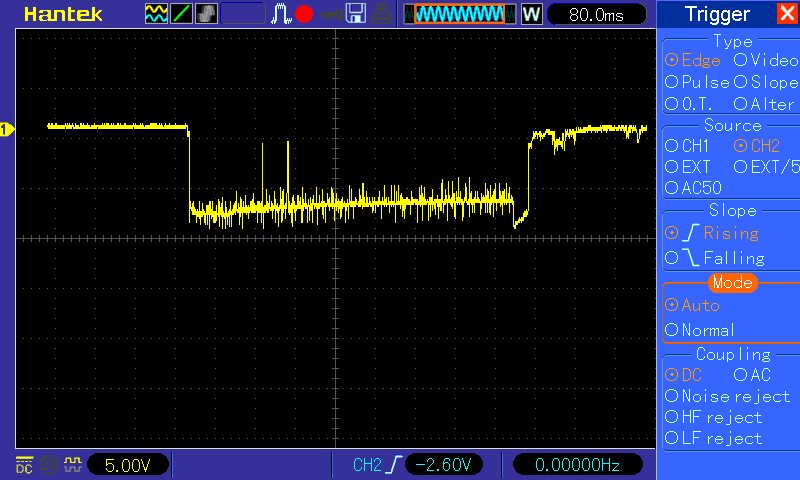Click the waveform memory overview bar
800x480 pixels.
[460, 14]
